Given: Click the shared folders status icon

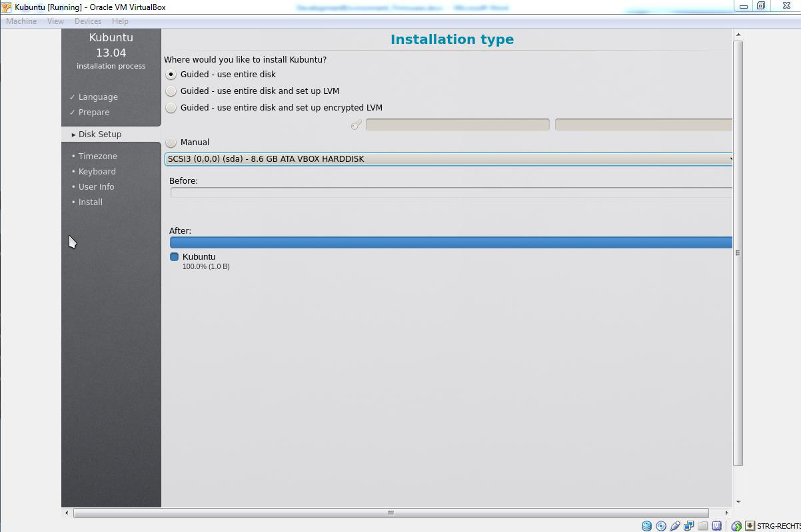Looking at the screenshot, I should [703, 526].
